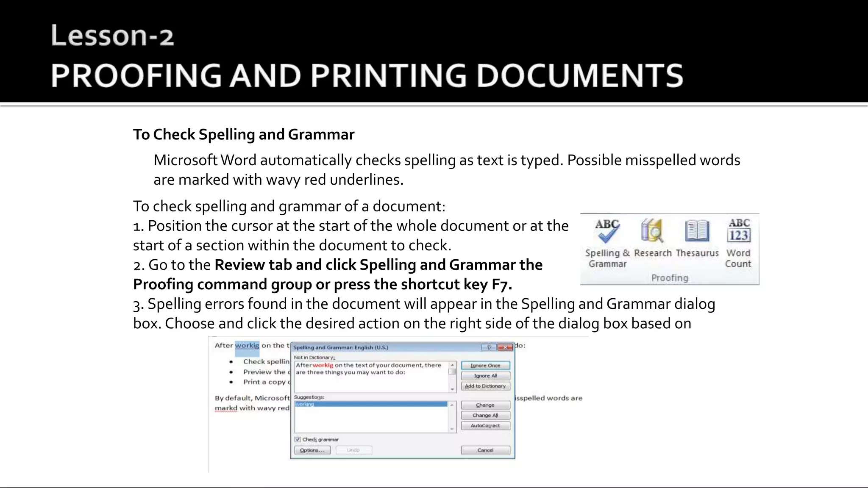
Task: Click the Ignore Once button
Action: [x=485, y=366]
